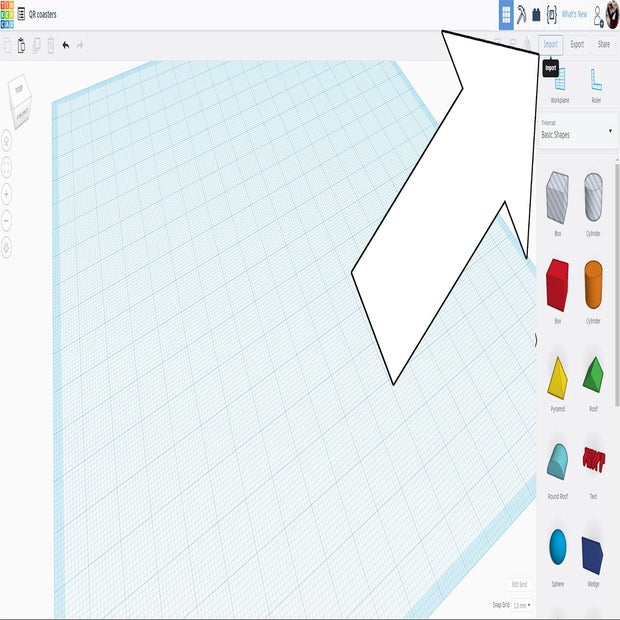Switch to the Blocks (pickaxe) editor icon
Image resolution: width=620 pixels, height=620 pixels.
[x=521, y=15]
